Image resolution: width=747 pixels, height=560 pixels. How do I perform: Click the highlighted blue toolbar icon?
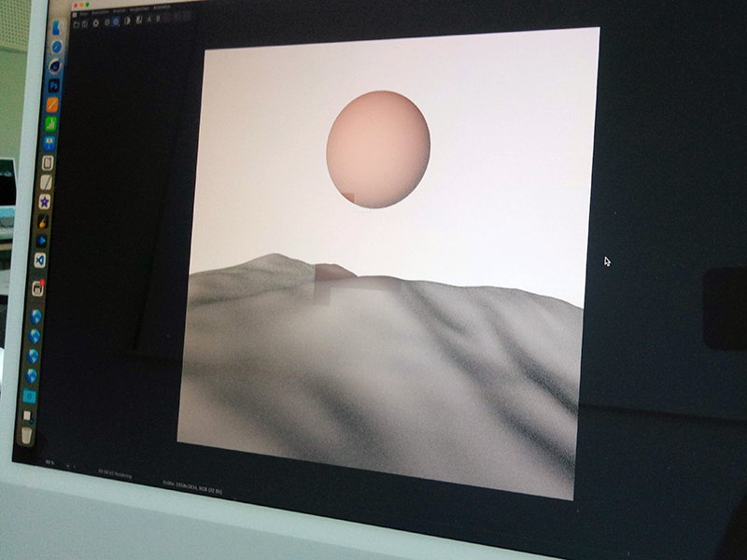tap(114, 21)
